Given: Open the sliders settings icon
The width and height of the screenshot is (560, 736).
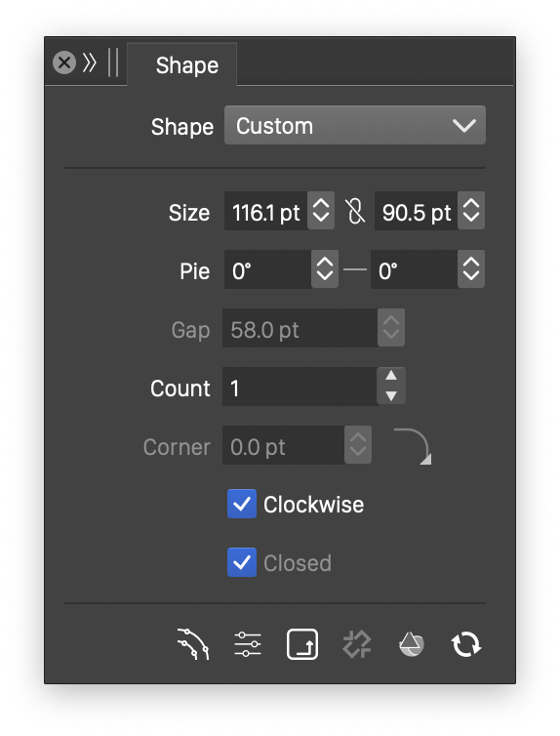Looking at the screenshot, I should (248, 644).
